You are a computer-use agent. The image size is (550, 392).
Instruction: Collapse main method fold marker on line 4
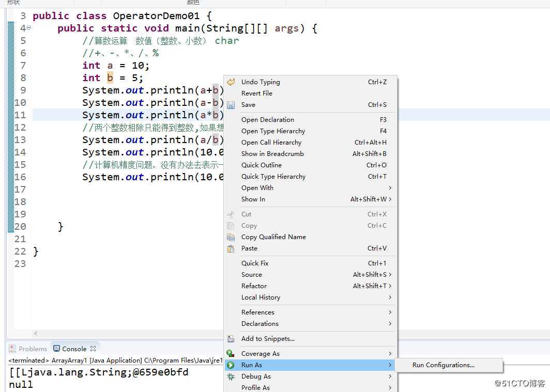pyautogui.click(x=29, y=28)
